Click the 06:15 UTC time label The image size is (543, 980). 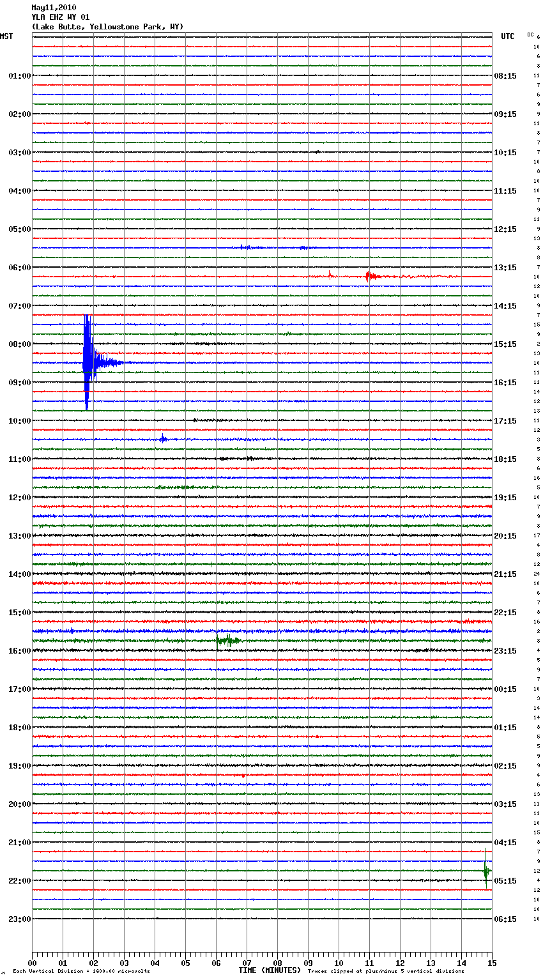tap(505, 919)
